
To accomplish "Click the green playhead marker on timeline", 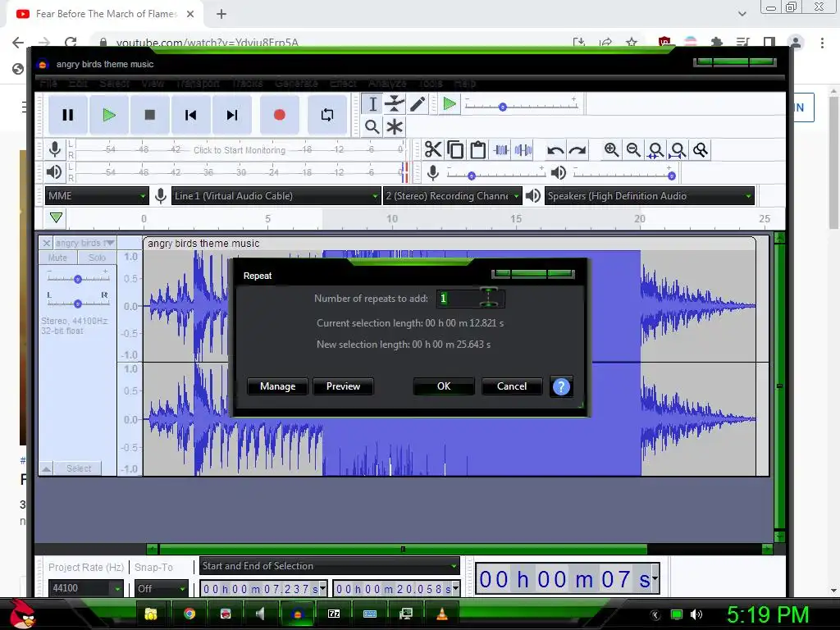I will click(57, 217).
